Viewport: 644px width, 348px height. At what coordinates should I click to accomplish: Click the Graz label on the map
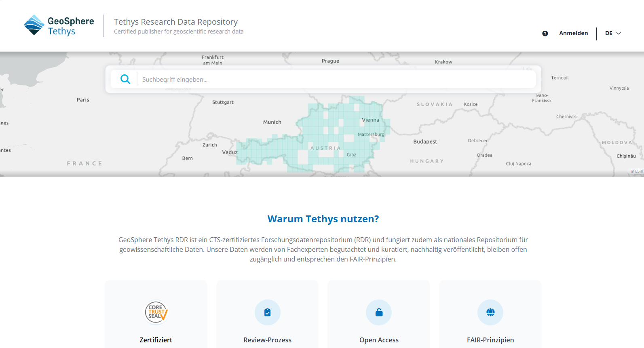(x=351, y=155)
